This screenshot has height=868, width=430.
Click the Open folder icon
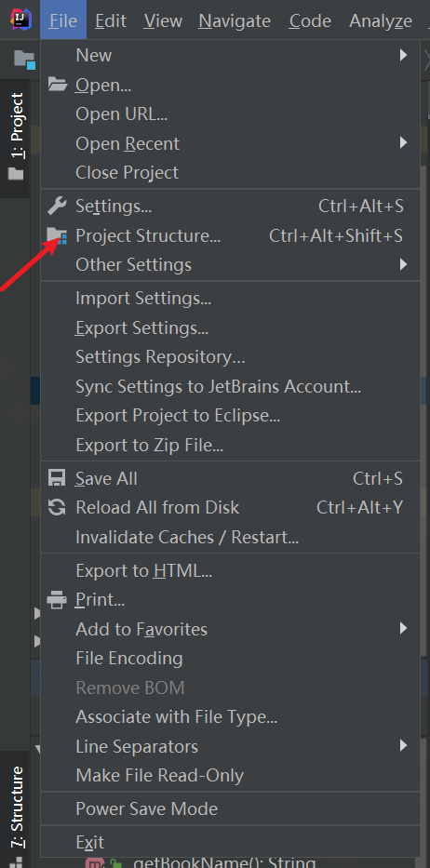click(x=57, y=85)
